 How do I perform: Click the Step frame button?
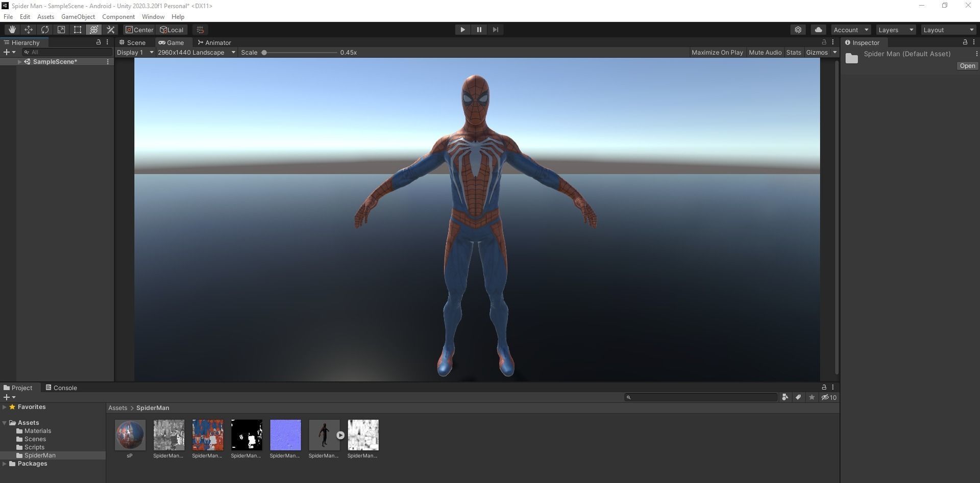pyautogui.click(x=495, y=30)
